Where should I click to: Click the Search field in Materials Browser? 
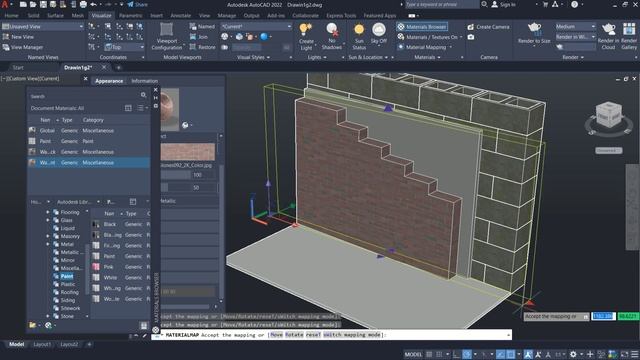click(84, 96)
